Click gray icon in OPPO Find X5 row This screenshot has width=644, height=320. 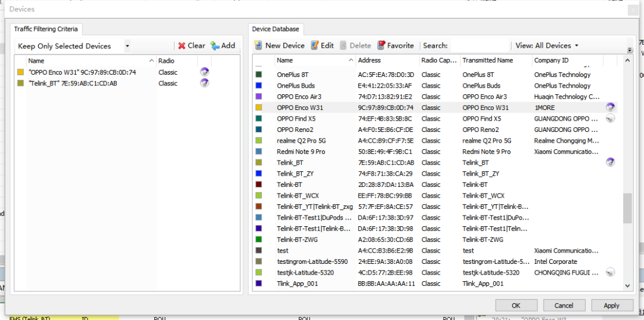click(611, 118)
